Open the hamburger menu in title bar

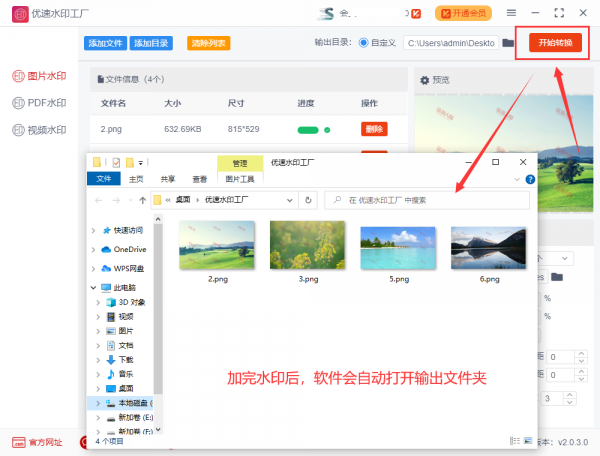511,13
